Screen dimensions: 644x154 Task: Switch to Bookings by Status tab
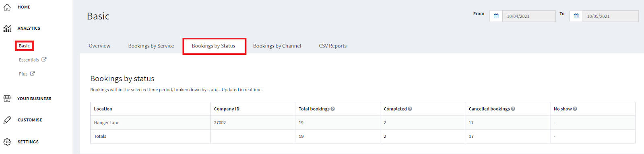click(214, 46)
